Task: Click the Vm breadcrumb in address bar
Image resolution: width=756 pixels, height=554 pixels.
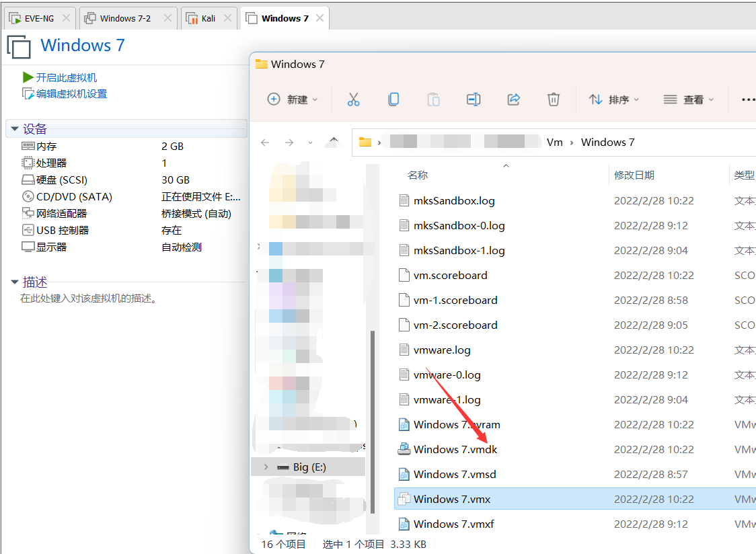Action: coord(554,143)
